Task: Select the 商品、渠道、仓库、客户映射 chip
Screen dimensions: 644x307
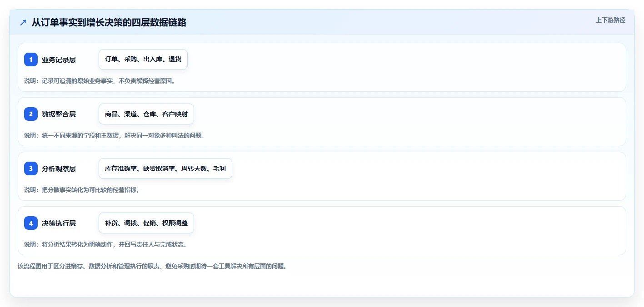Action: [x=146, y=114]
